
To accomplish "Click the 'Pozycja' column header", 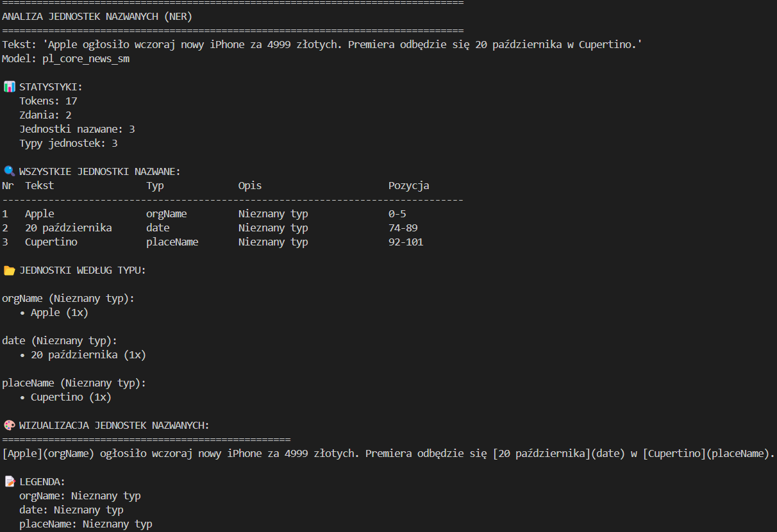I will click(x=409, y=185).
